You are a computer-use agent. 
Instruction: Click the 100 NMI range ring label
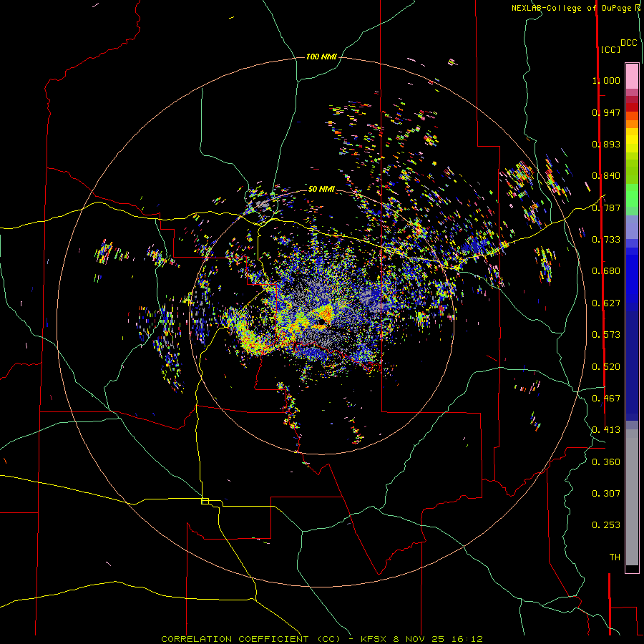click(x=321, y=57)
